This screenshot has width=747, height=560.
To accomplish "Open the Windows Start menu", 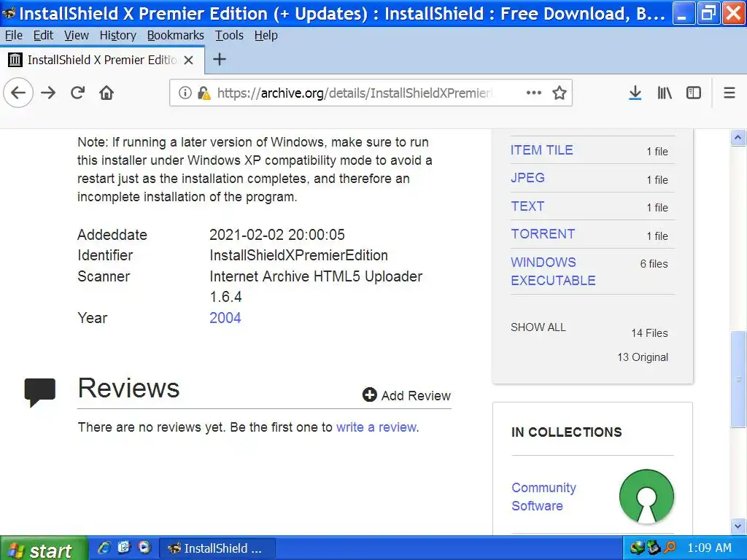I will [44, 548].
